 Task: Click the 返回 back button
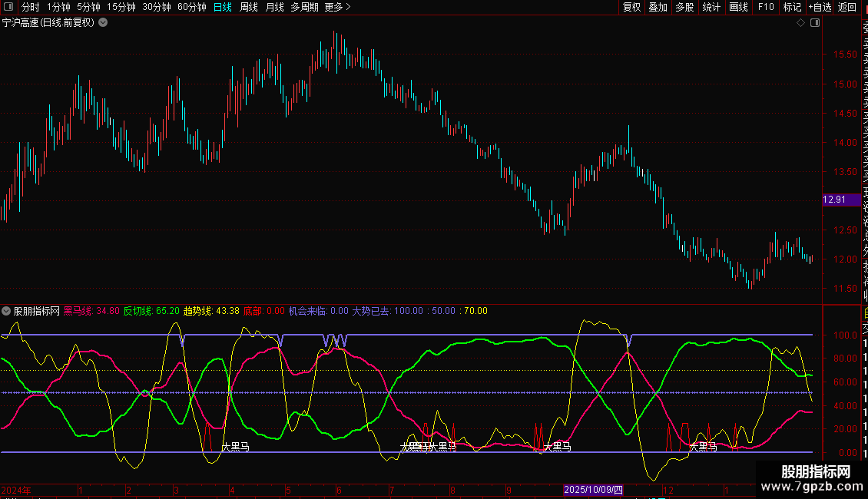point(847,8)
